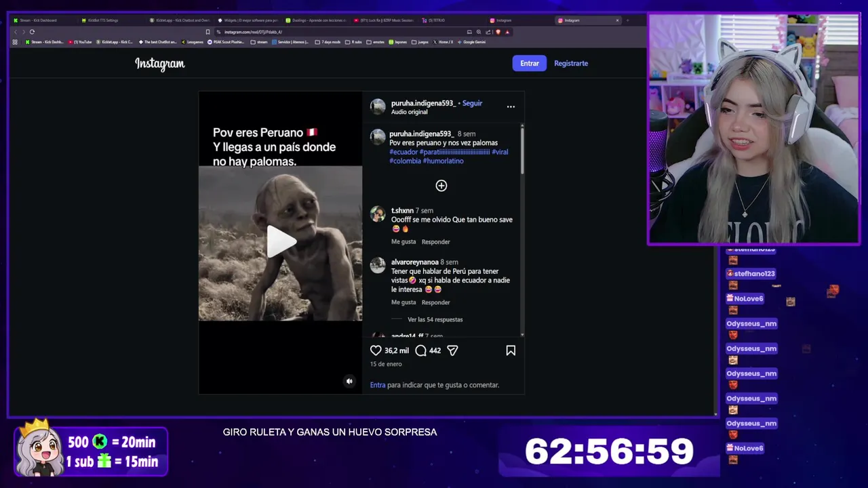The width and height of the screenshot is (868, 488).
Task: Follow puruha.indigena593_ via Seguir
Action: coord(472,103)
